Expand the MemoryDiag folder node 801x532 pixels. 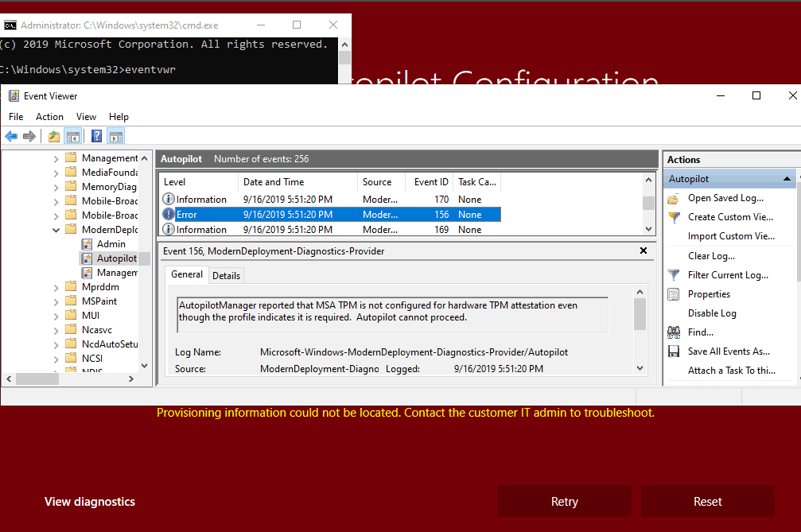pyautogui.click(x=56, y=188)
